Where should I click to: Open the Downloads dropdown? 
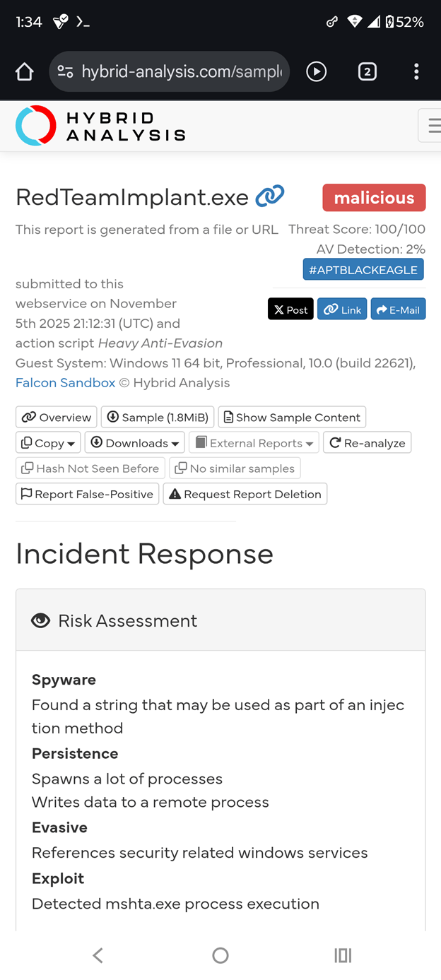point(134,443)
